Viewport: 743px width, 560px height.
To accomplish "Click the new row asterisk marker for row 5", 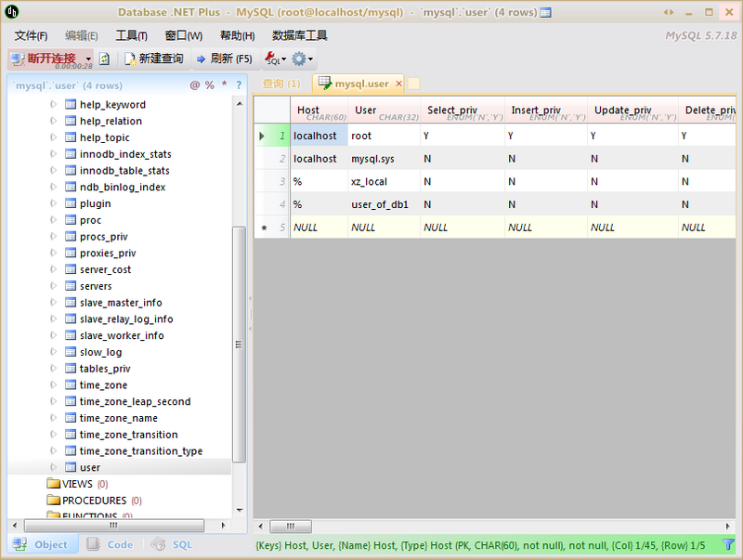I will pos(265,228).
